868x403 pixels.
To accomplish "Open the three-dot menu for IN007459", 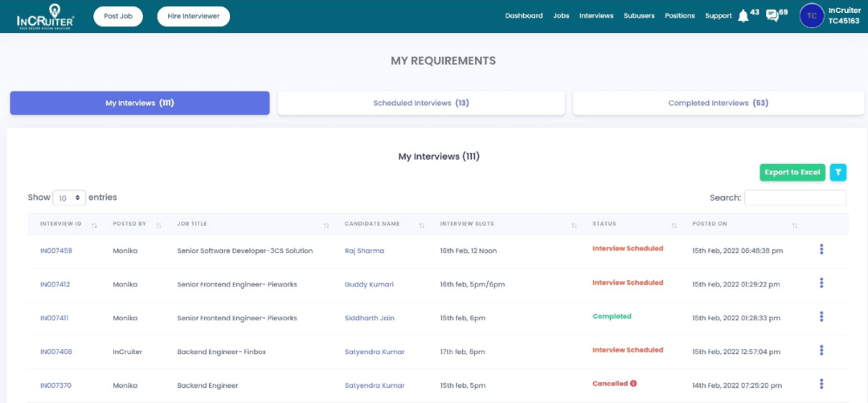I will pyautogui.click(x=821, y=250).
